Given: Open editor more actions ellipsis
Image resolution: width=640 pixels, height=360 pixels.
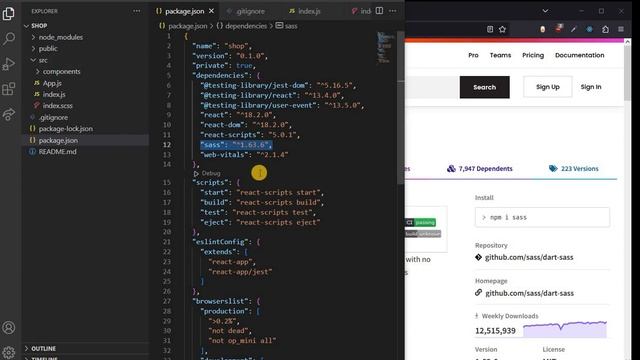Looking at the screenshot, I should click(x=393, y=11).
